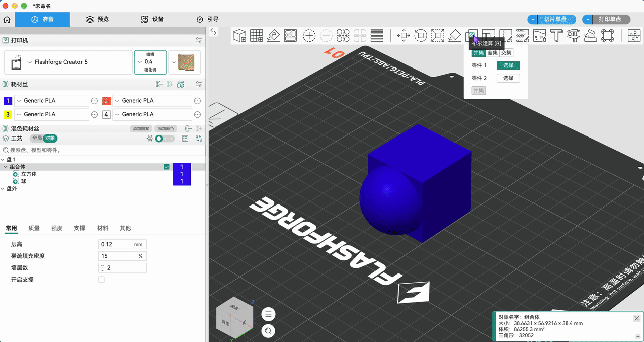644x342 pixels.
Task: Open printer settings sliders icon
Action: pos(199,40)
